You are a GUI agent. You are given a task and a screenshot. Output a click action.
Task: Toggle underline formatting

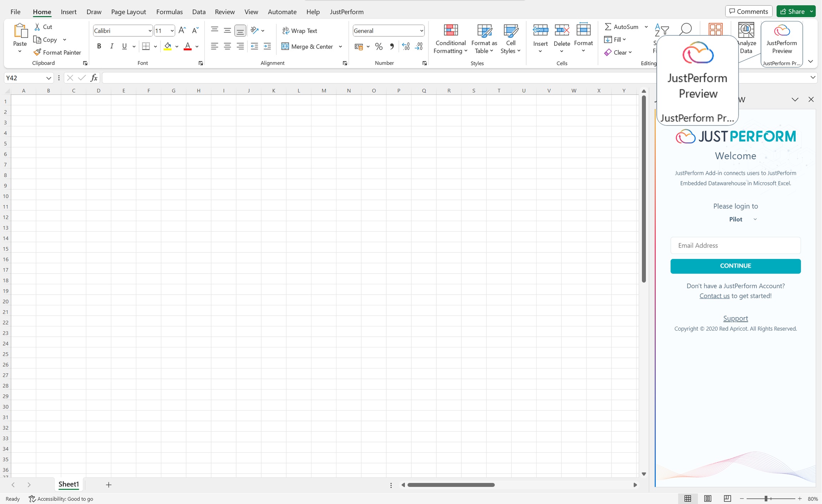[124, 46]
